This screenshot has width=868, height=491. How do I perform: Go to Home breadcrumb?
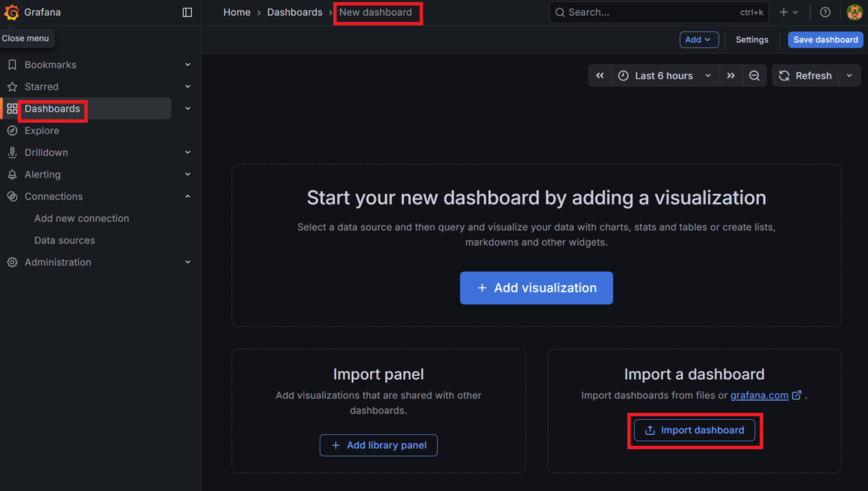[x=237, y=12]
